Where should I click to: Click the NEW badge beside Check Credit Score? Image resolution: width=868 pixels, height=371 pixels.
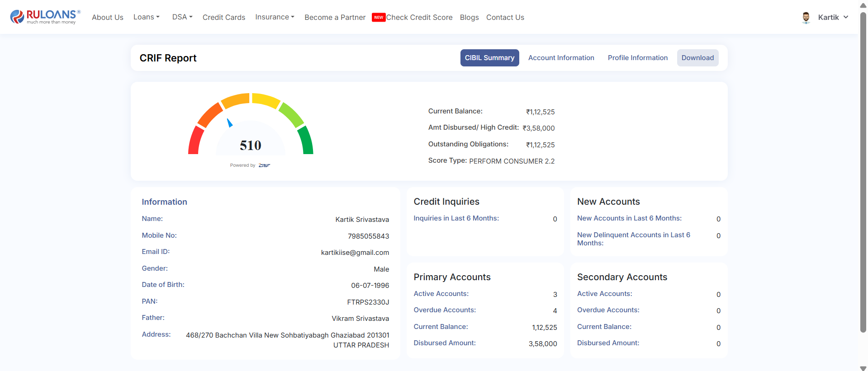(378, 18)
